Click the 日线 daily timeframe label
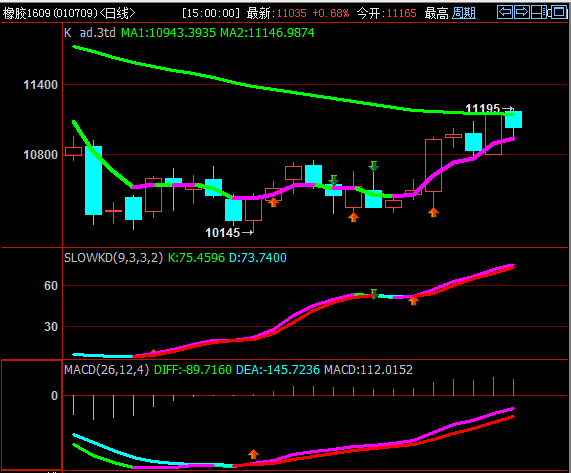 tap(118, 13)
